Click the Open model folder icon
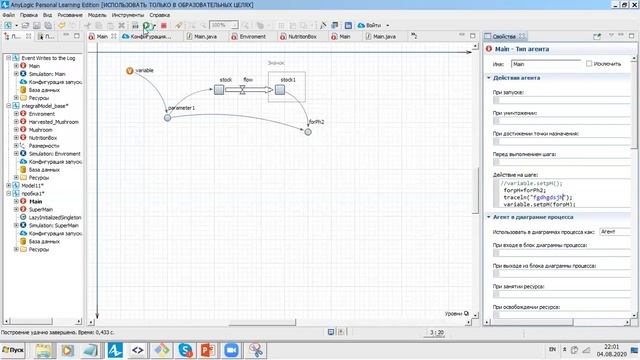Viewport: 640px width, 360px height. pos(25,25)
